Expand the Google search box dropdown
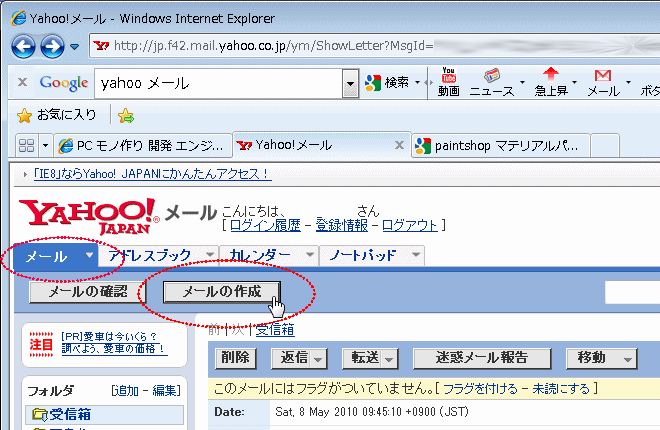Image resolution: width=660 pixels, height=430 pixels. click(x=350, y=83)
